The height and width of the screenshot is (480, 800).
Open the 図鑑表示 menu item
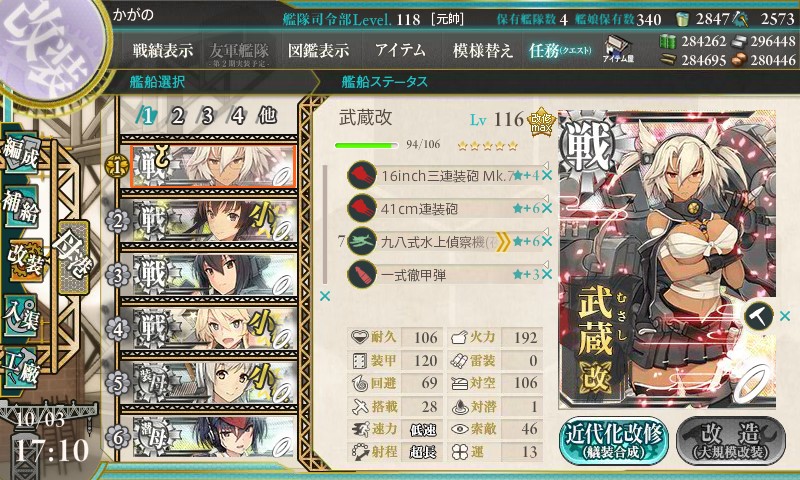click(318, 50)
